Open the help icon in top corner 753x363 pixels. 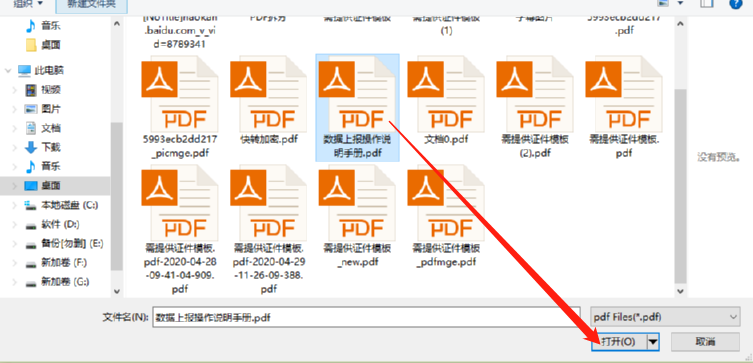coord(736,3)
